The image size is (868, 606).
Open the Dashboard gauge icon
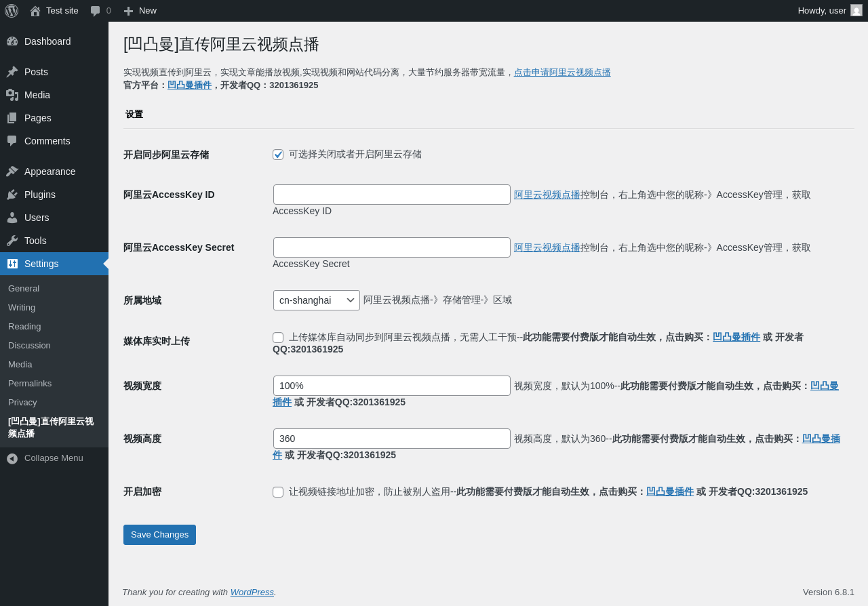pos(12,41)
